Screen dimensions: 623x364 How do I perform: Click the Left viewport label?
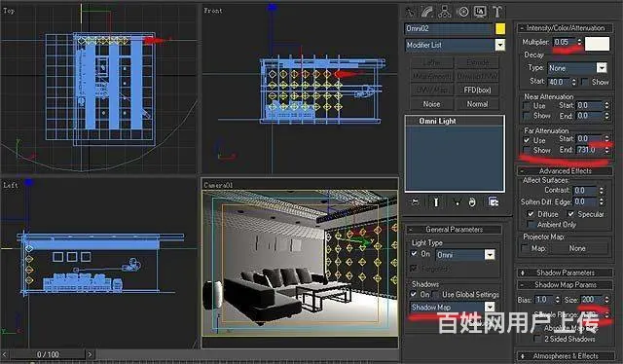(x=11, y=185)
